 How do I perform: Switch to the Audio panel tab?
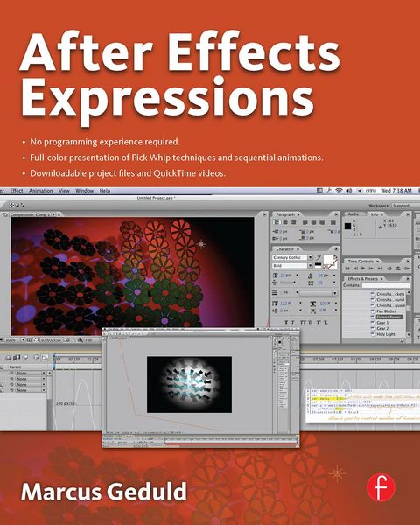pyautogui.click(x=353, y=214)
